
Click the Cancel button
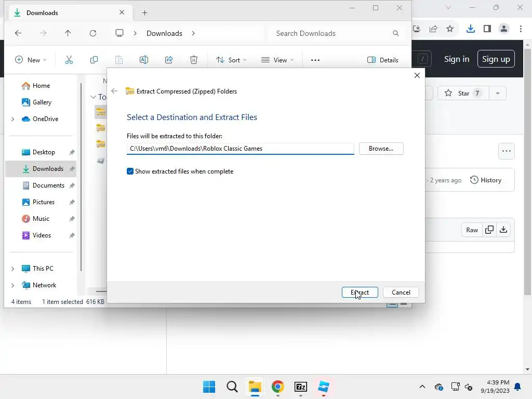(401, 292)
